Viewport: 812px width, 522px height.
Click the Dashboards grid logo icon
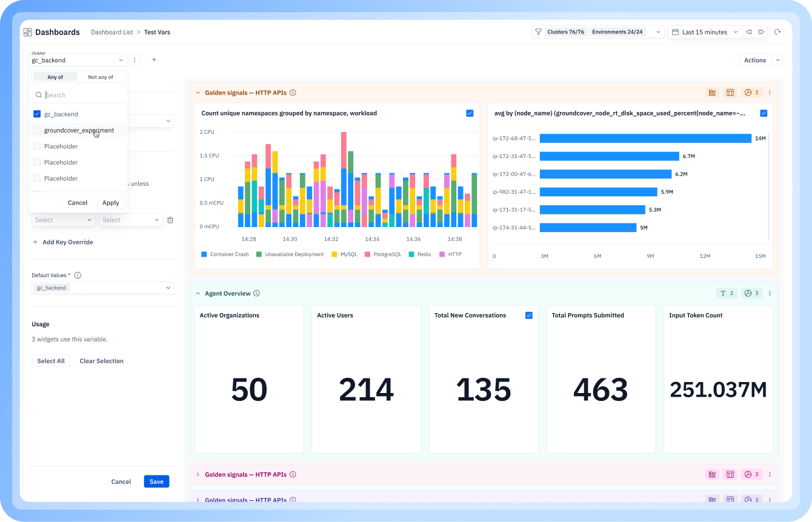tap(27, 32)
